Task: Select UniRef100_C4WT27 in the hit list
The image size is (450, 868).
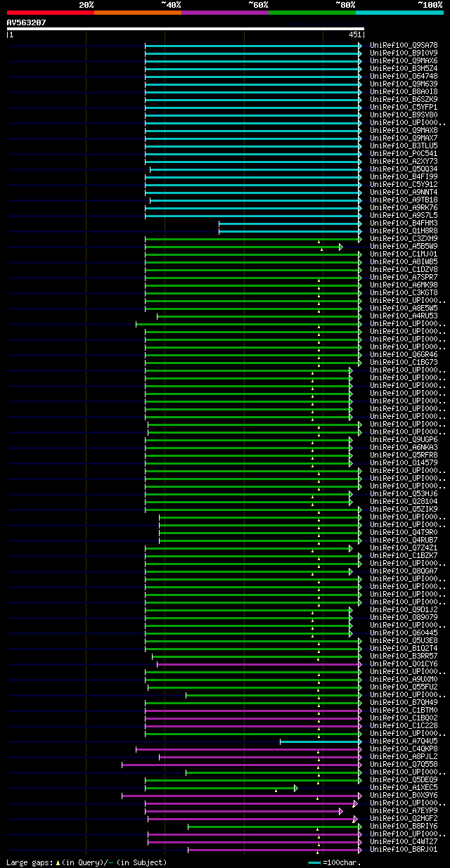Action: coord(404,842)
